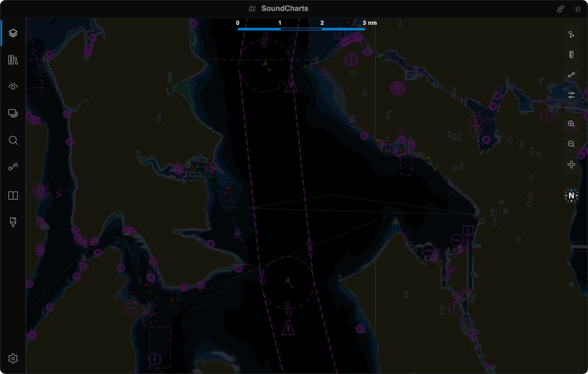Reset orientation with North compass button
Screen dimensions: 588x374
tap(571, 196)
